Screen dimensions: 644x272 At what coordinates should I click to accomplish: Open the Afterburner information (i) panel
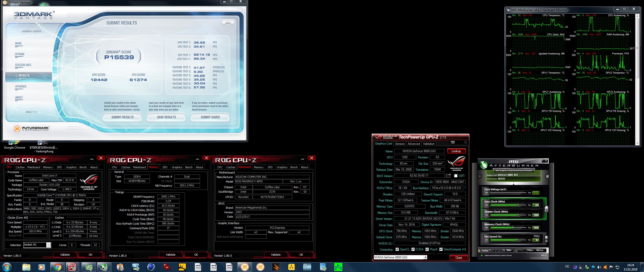pos(547,176)
